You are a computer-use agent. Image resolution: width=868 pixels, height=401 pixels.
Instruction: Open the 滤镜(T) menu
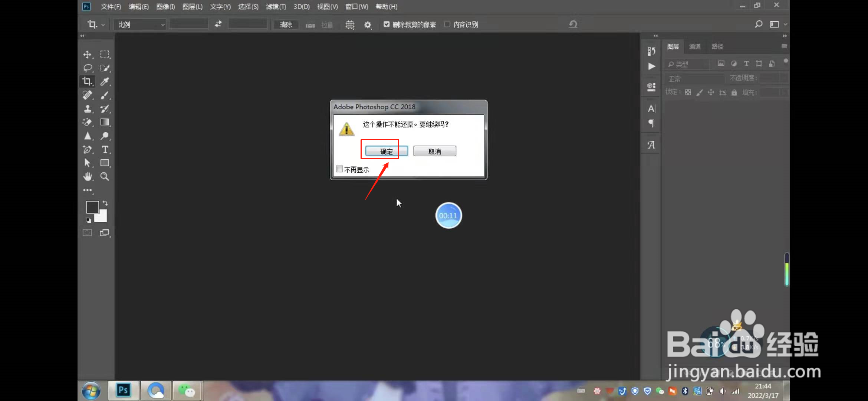tap(276, 7)
